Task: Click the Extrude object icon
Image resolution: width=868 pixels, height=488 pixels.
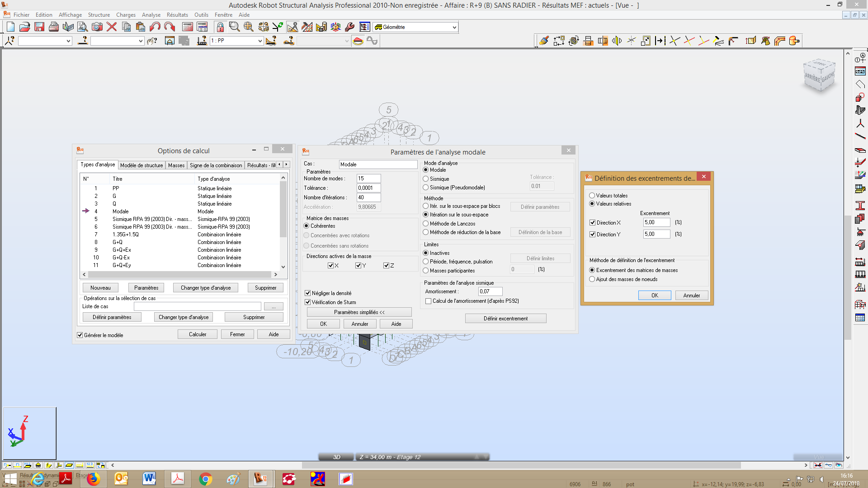Action: tap(751, 41)
